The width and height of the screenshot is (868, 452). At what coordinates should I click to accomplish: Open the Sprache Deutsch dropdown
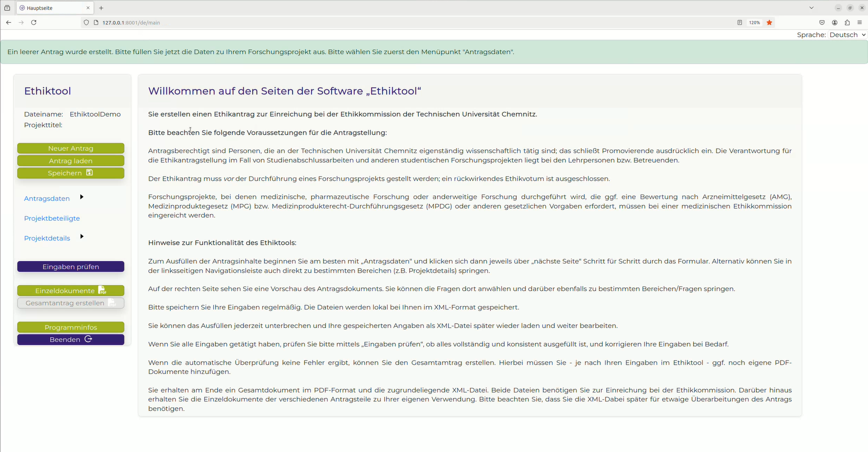click(848, 35)
